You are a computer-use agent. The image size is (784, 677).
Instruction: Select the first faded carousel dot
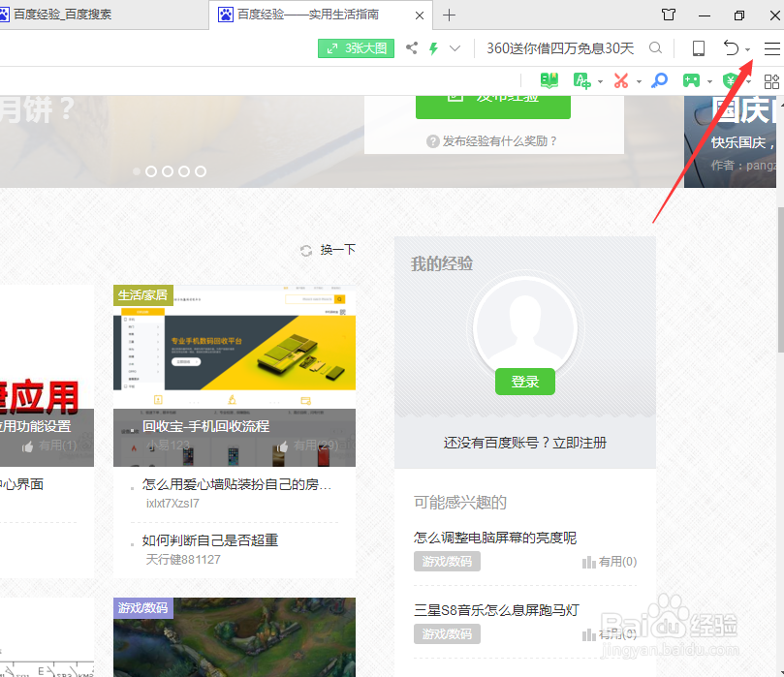137,171
